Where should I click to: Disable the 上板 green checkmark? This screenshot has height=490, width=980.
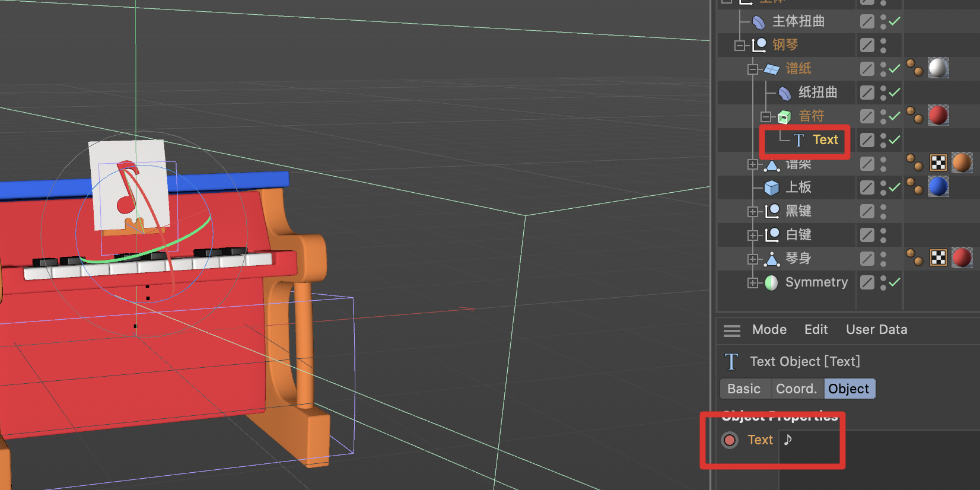(x=895, y=187)
